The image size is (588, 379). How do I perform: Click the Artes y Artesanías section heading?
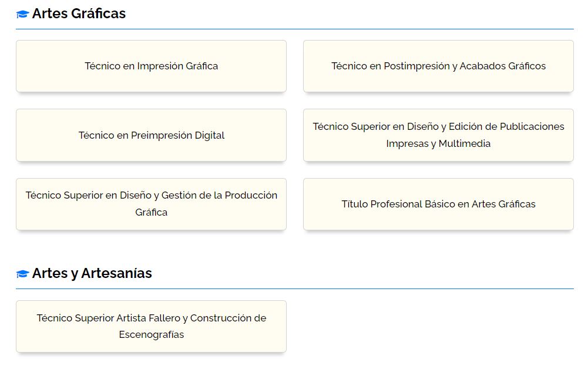[x=92, y=273]
